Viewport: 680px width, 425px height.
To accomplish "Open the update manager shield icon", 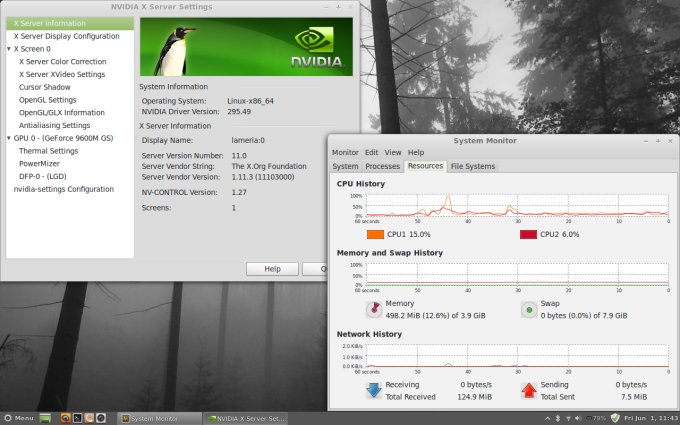I will (x=615, y=418).
